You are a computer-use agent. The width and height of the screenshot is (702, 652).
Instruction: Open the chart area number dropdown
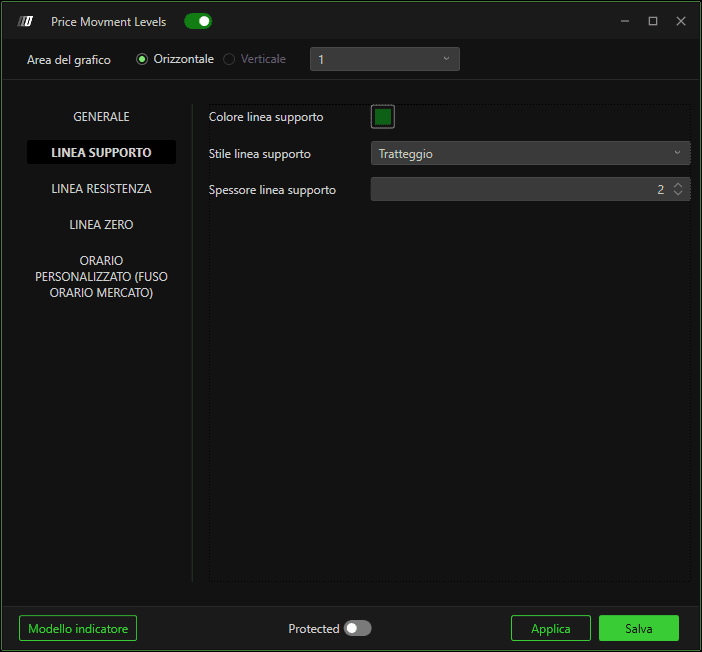pyautogui.click(x=385, y=59)
